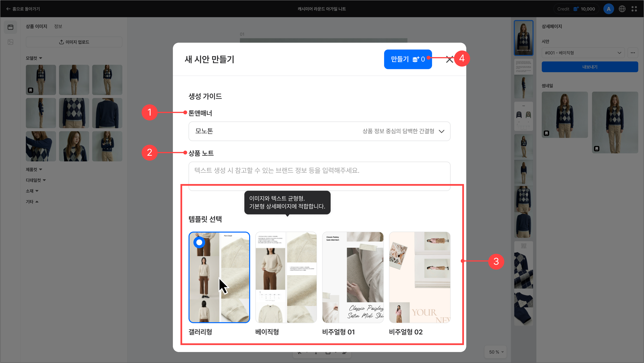The width and height of the screenshot is (644, 363).
Task: Click the badge icon on first 썸네일
Action: click(546, 133)
